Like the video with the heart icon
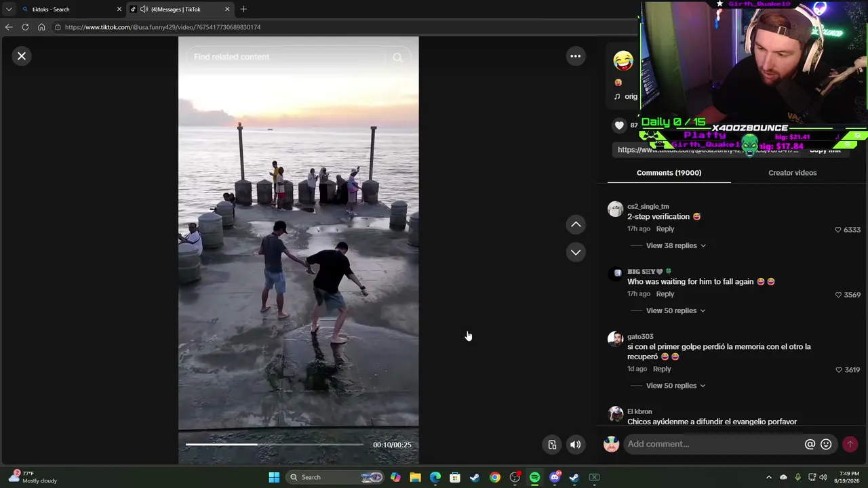Screen dimensions: 868x488 point(619,125)
